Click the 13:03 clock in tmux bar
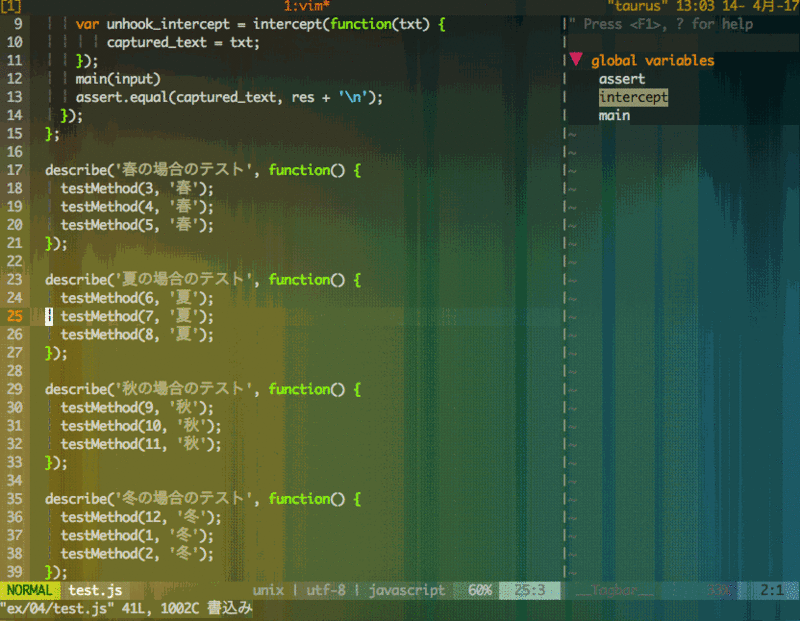This screenshot has height=621, width=800. (695, 6)
